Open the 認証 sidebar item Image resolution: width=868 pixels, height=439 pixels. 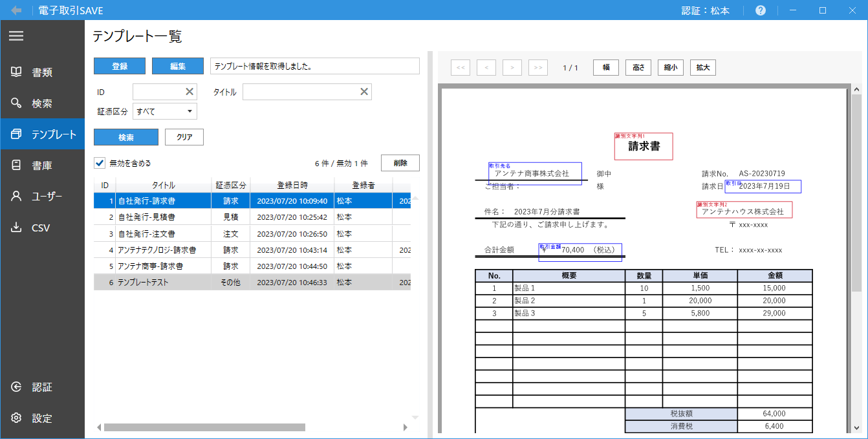click(x=42, y=387)
